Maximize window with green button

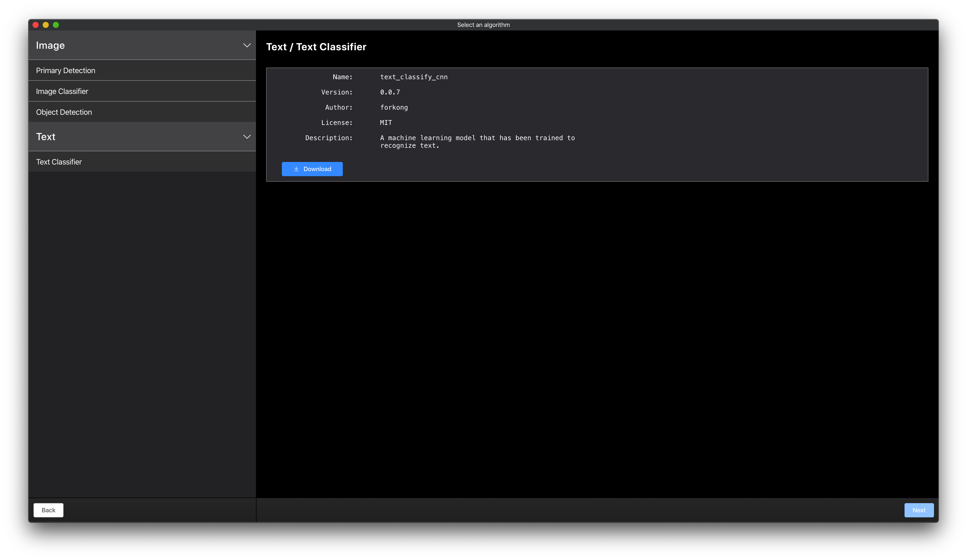click(56, 25)
